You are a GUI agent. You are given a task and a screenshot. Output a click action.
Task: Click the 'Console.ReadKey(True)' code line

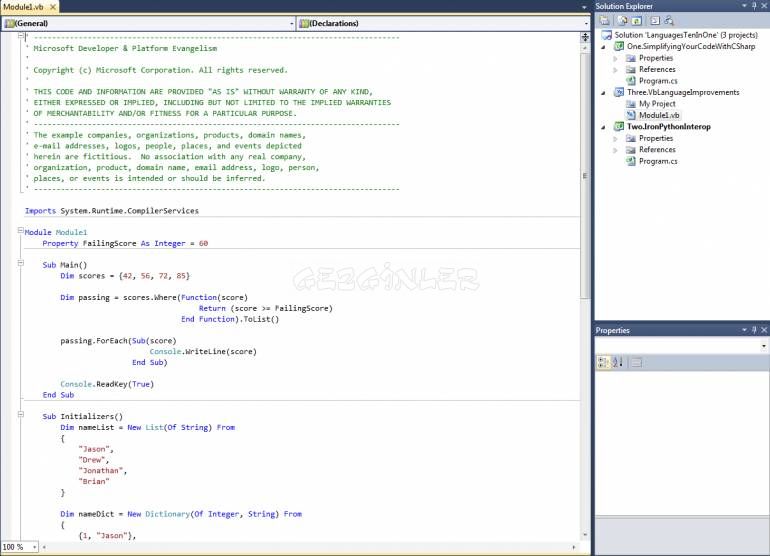[x=107, y=384]
